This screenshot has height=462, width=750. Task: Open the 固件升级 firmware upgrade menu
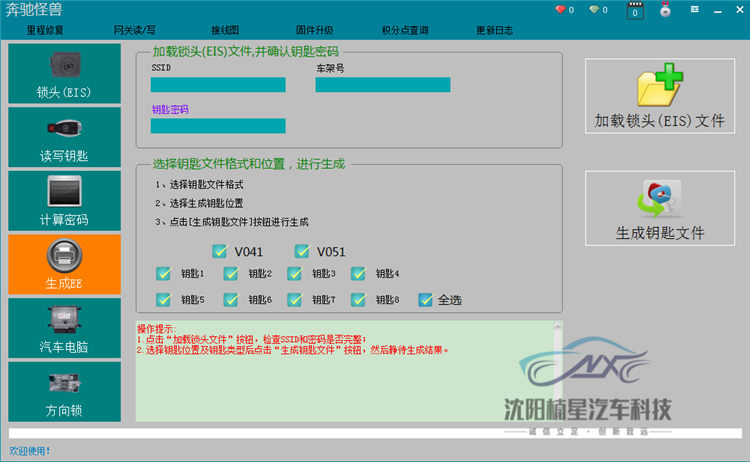click(x=342, y=31)
